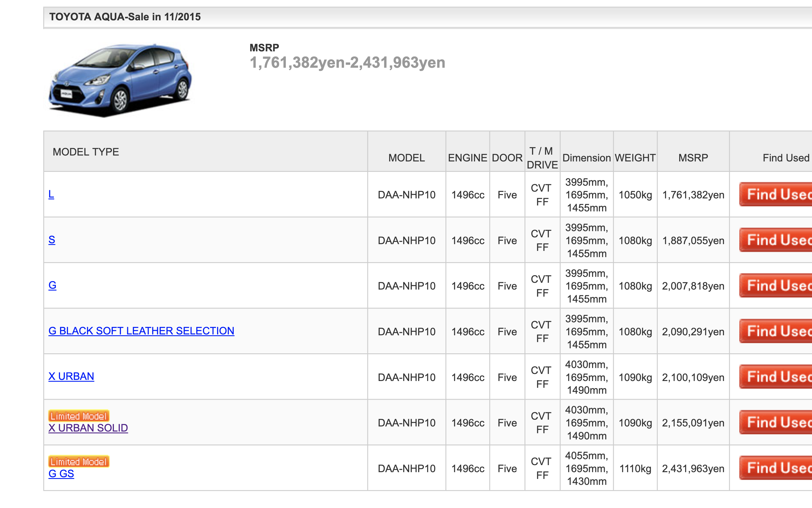Click Find Used for X URBAN SOLID row
Screen dimensions: 812x508
(x=775, y=422)
